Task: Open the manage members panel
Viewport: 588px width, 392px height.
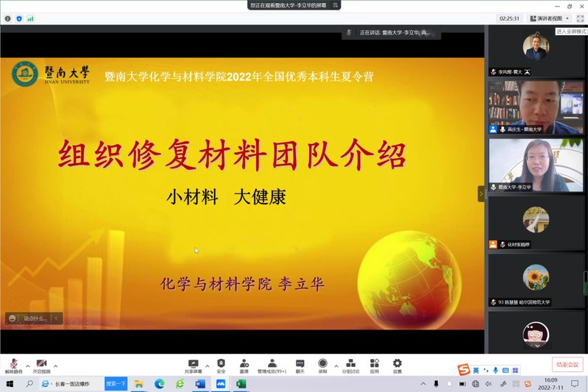Action: 272,365
